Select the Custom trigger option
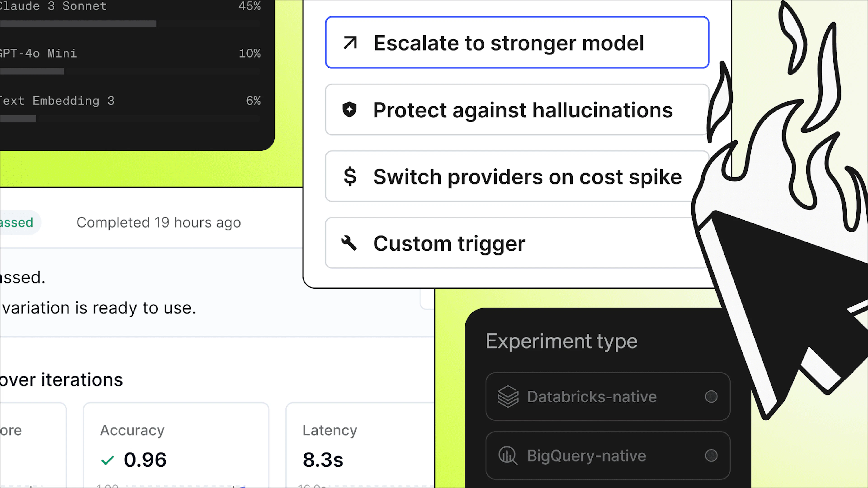The width and height of the screenshot is (868, 488). point(517,243)
